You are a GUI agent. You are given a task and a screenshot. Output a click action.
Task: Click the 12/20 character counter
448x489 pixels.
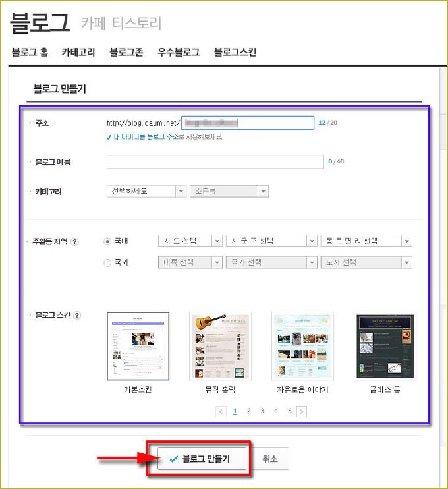click(x=327, y=123)
